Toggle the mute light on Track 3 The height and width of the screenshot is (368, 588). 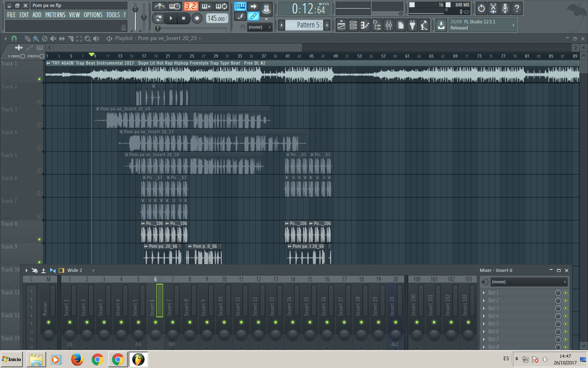pyautogui.click(x=39, y=125)
